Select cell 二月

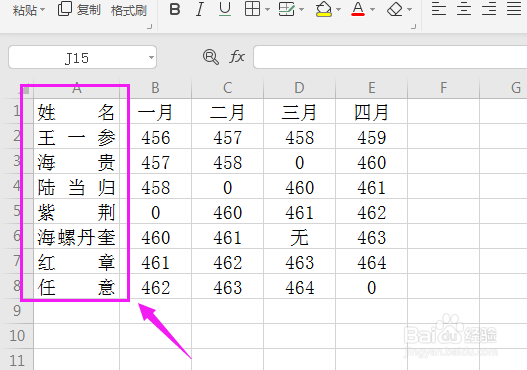click(228, 112)
